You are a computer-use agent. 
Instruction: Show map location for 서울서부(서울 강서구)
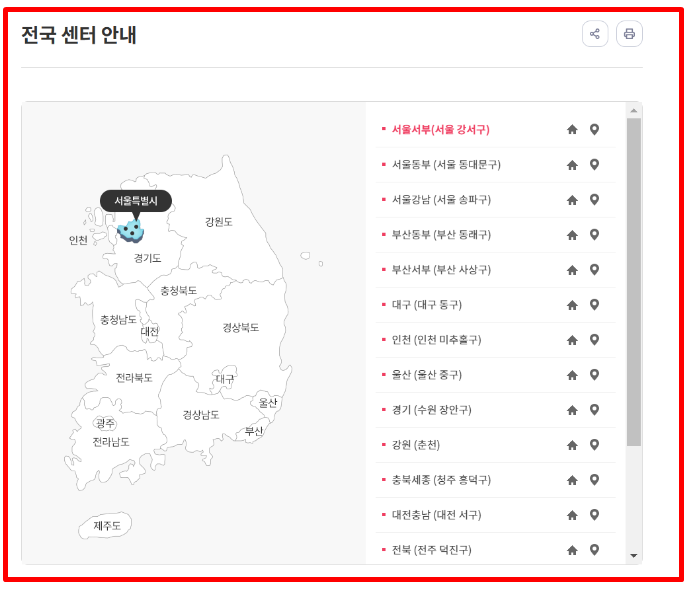(594, 130)
